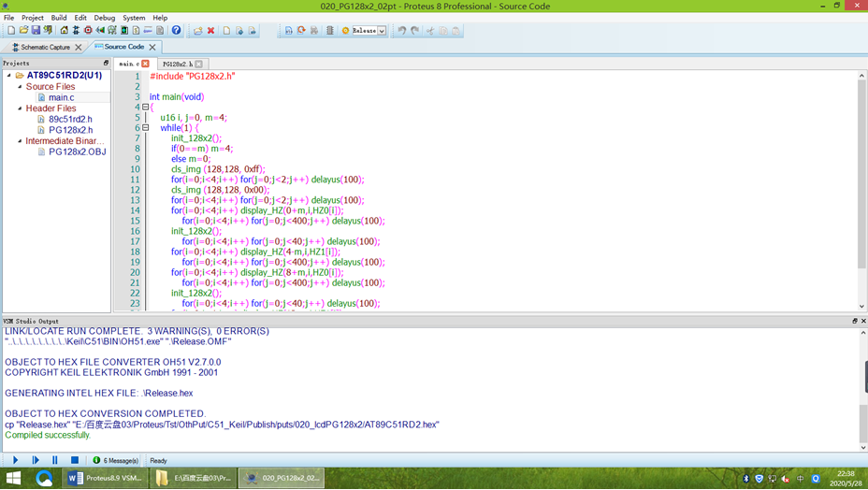Screen dimensions: 868x490
Task: Click the Build Project icon
Action: tap(288, 31)
